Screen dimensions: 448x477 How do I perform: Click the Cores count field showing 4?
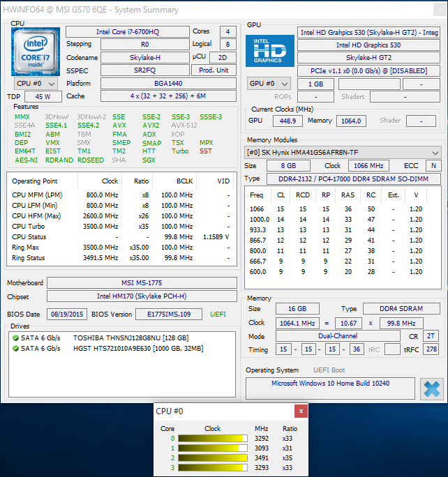(227, 31)
